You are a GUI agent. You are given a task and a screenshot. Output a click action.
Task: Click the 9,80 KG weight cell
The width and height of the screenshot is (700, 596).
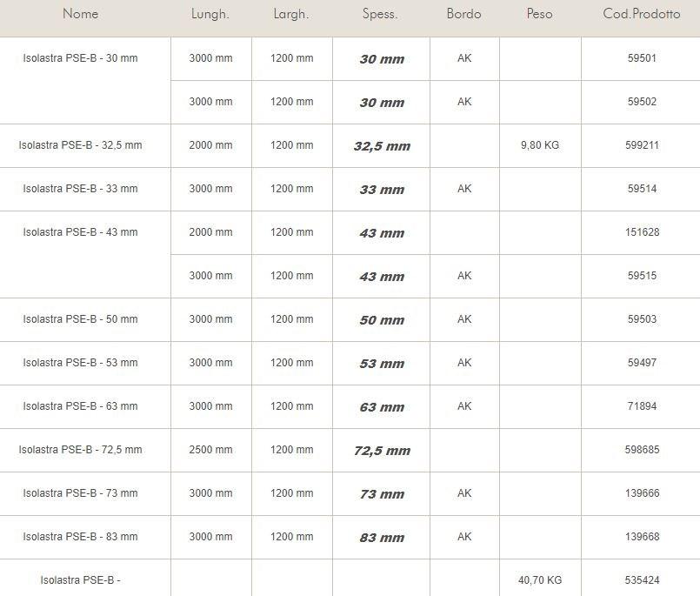click(540, 145)
